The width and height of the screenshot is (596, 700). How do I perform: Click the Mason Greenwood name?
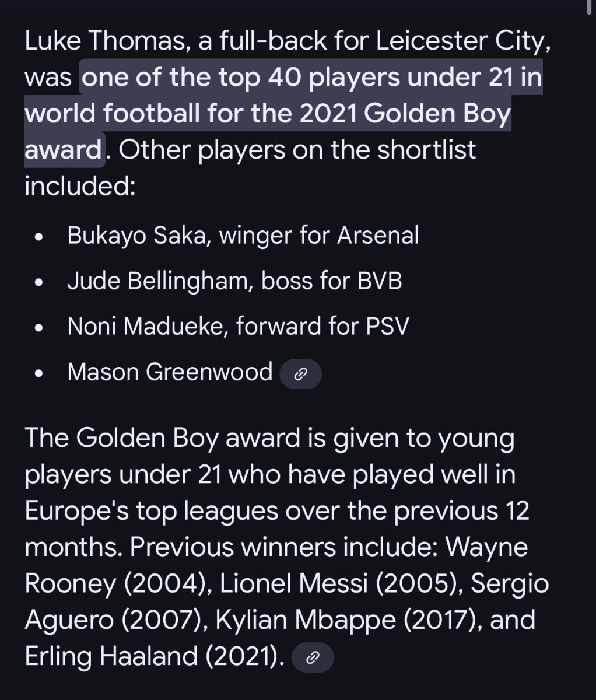pos(170,372)
